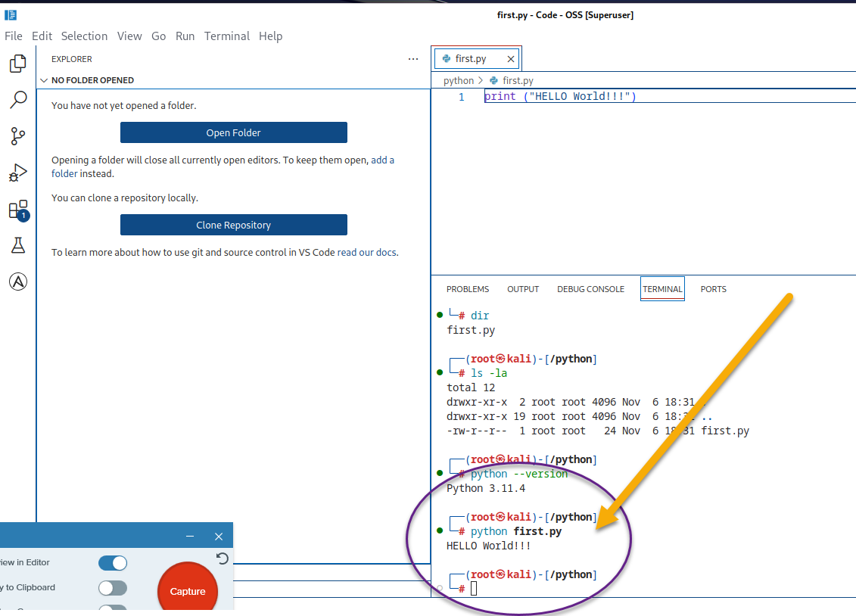The height and width of the screenshot is (616, 856).
Task: Click line number 1 in editor gutter
Action: pyautogui.click(x=461, y=97)
